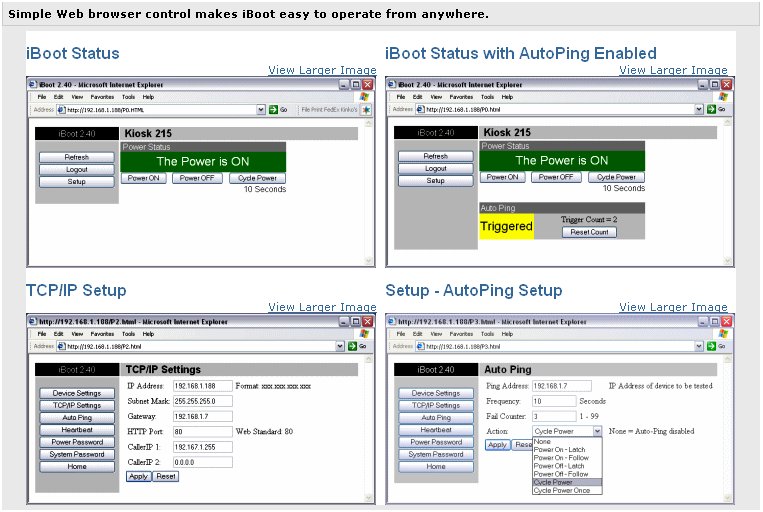Click Apply button in TCP/IP Settings
Image resolution: width=763 pixels, height=512 pixels.
(x=139, y=476)
